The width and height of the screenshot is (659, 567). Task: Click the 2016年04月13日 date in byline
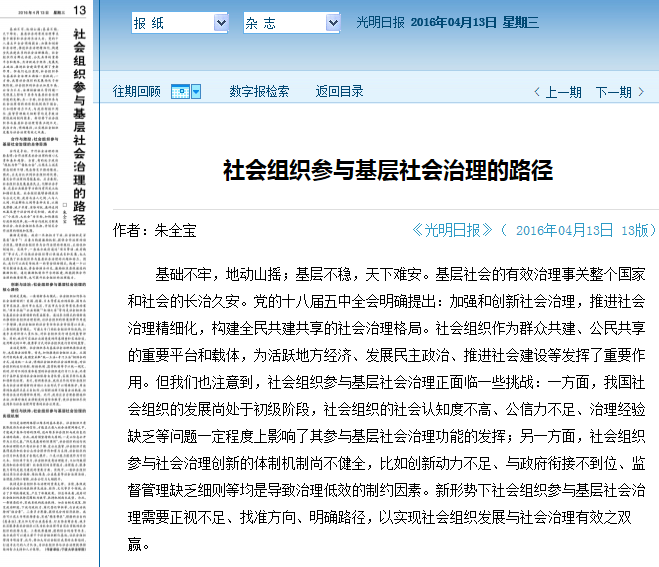[x=564, y=230]
